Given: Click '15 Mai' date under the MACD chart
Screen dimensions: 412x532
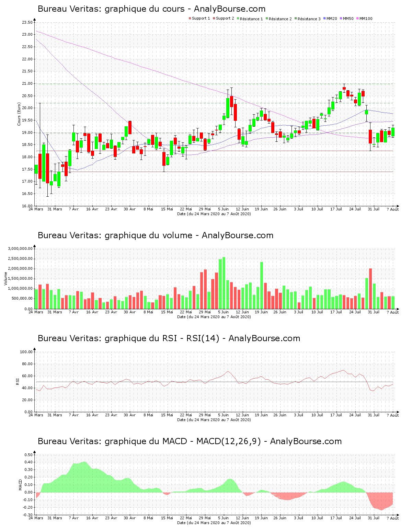Looking at the screenshot, I should tap(167, 518).
